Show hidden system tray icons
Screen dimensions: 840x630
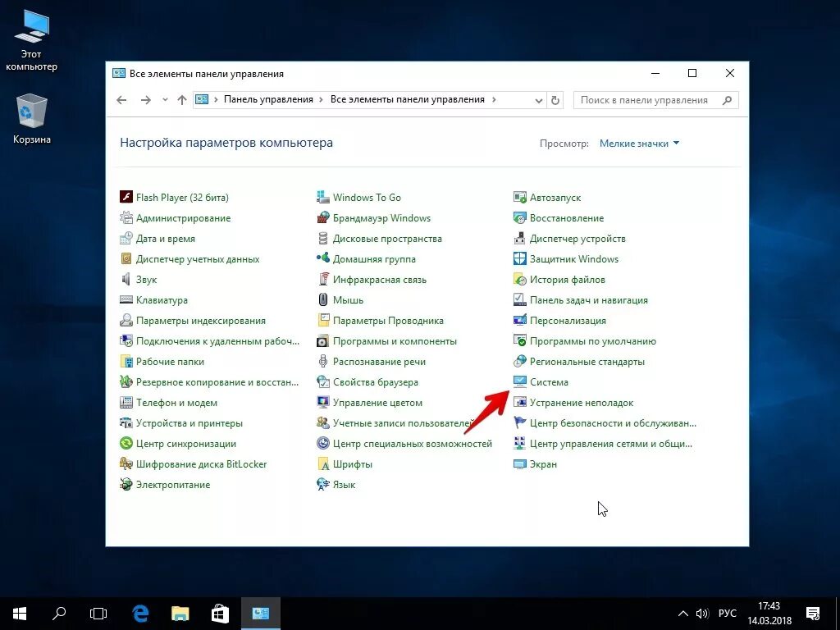(x=683, y=614)
